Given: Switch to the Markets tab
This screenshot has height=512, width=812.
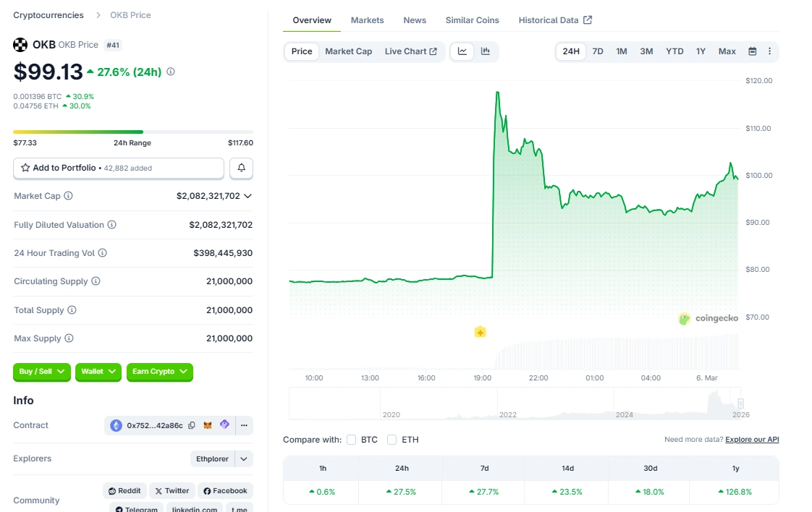Looking at the screenshot, I should [x=367, y=20].
